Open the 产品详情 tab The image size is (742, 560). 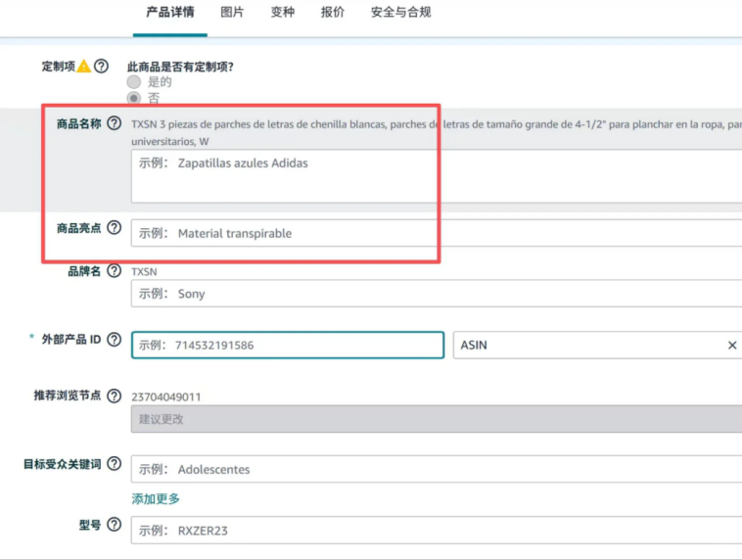click(x=170, y=13)
